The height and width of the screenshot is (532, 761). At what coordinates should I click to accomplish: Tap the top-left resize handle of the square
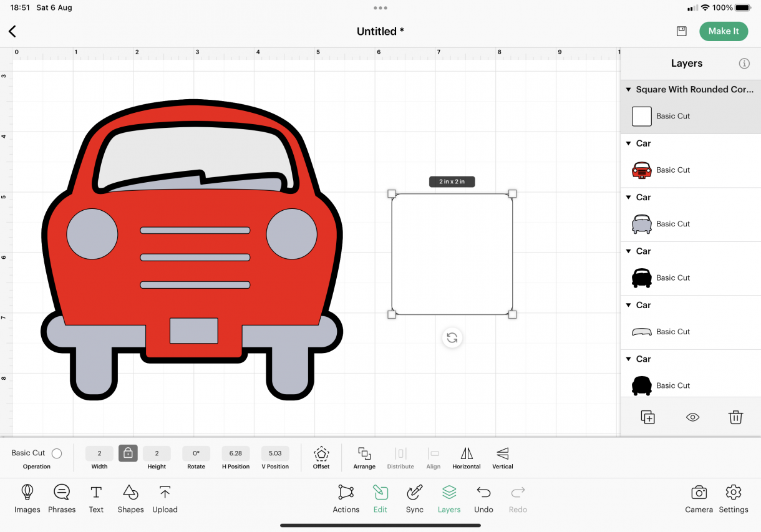tap(392, 193)
